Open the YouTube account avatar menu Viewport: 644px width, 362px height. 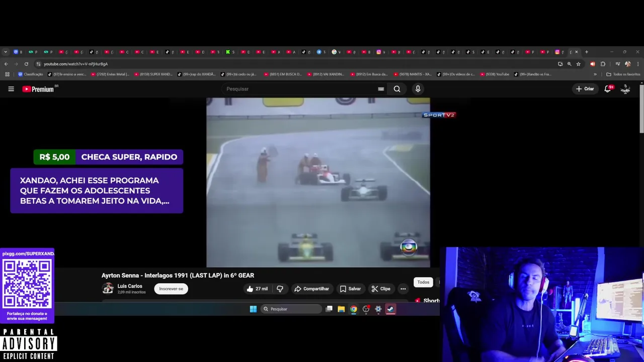pyautogui.click(x=625, y=89)
